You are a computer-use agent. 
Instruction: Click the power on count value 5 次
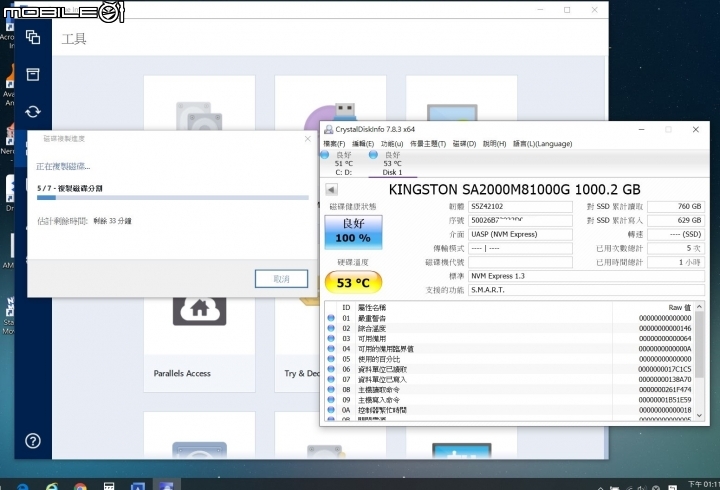(x=676, y=248)
